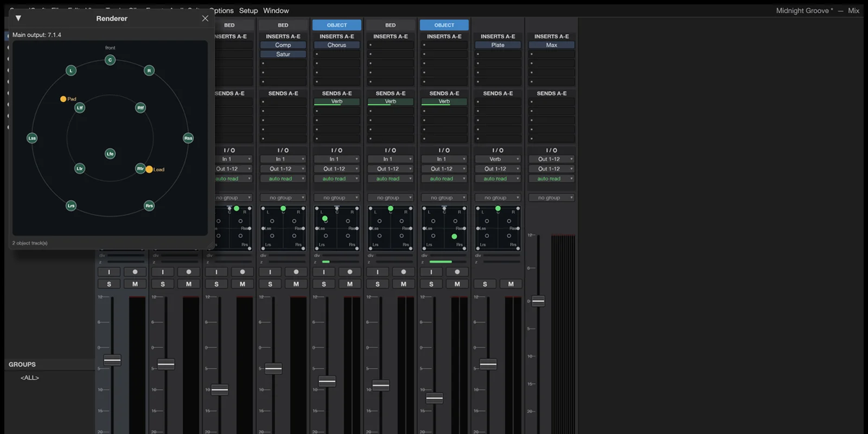This screenshot has width=868, height=434.
Task: Open the Setup menu
Action: pos(248,11)
